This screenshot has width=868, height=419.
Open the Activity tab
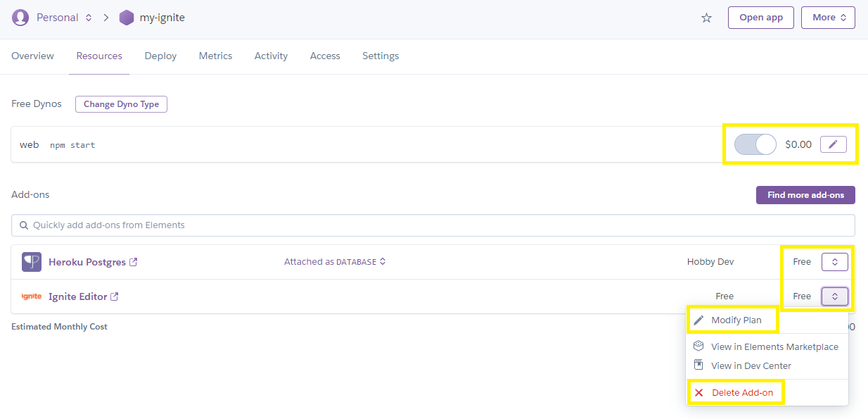tap(271, 56)
